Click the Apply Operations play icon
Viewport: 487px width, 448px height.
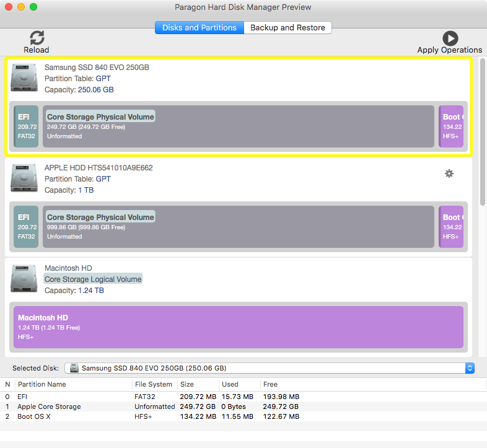pos(450,38)
